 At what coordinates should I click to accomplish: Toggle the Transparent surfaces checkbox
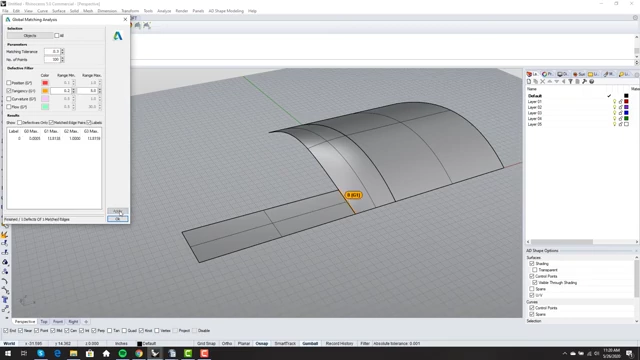click(x=534, y=270)
